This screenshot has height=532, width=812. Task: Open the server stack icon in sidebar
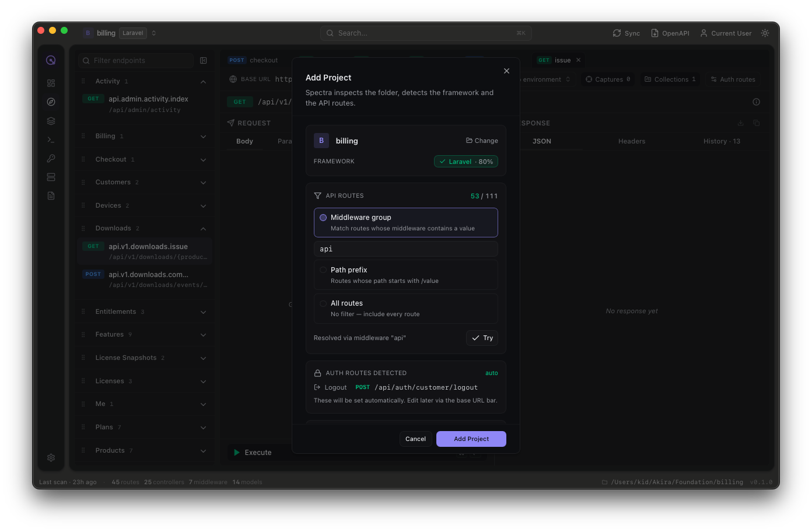click(51, 177)
